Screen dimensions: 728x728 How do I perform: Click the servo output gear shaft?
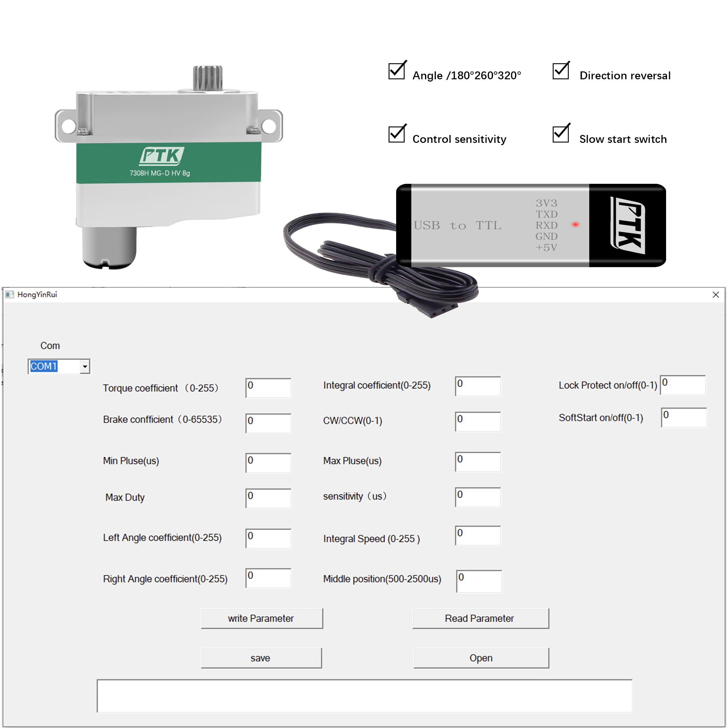(x=208, y=78)
